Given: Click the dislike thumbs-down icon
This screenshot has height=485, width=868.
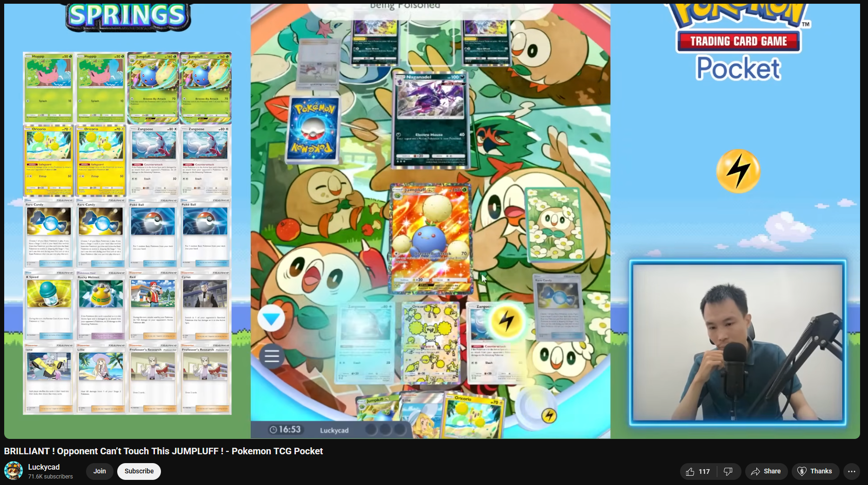Looking at the screenshot, I should pos(728,472).
